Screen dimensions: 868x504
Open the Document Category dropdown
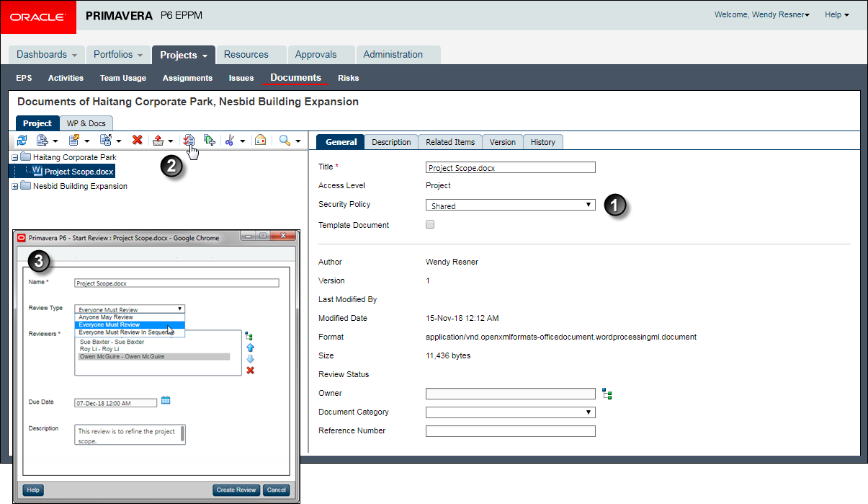511,412
